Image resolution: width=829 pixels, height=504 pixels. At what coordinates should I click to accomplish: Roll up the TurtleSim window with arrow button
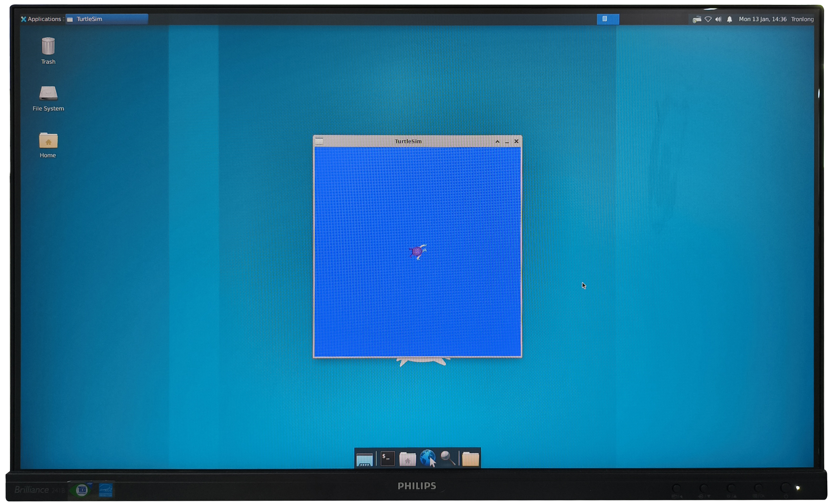coord(497,142)
